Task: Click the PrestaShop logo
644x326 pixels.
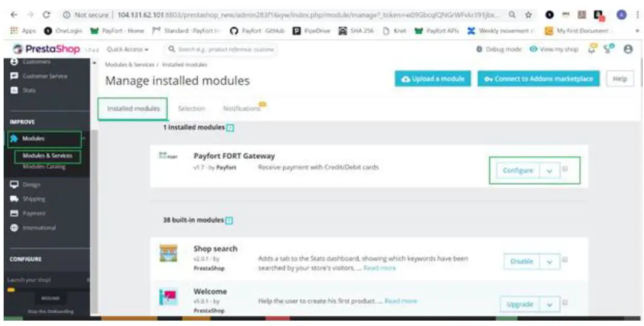Action: click(x=46, y=49)
